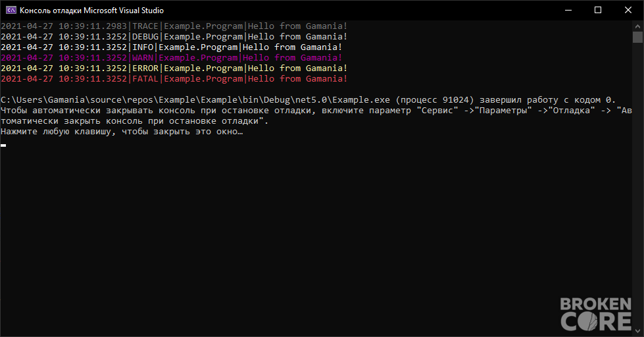
Task: Click the TRACE log line
Action: 174,26
